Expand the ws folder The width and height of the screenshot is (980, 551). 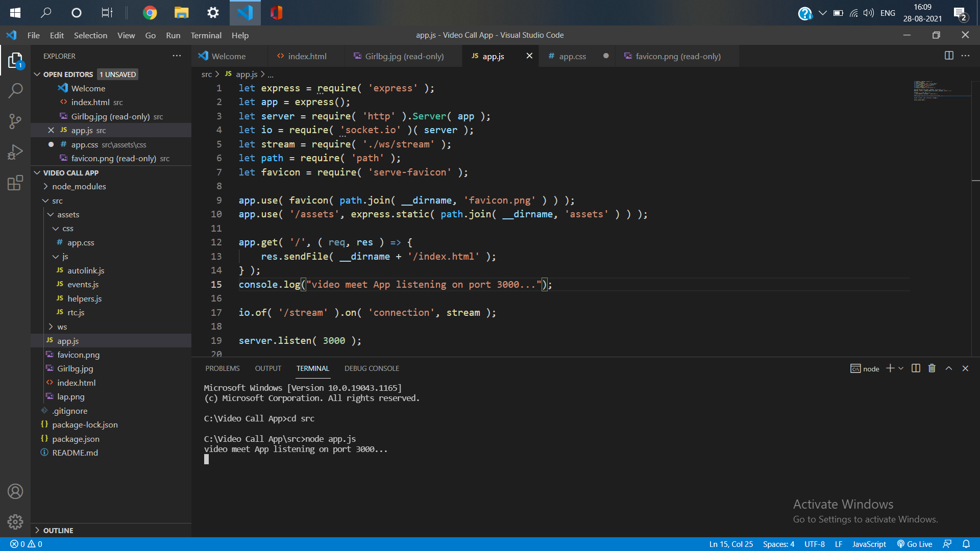[x=62, y=327]
